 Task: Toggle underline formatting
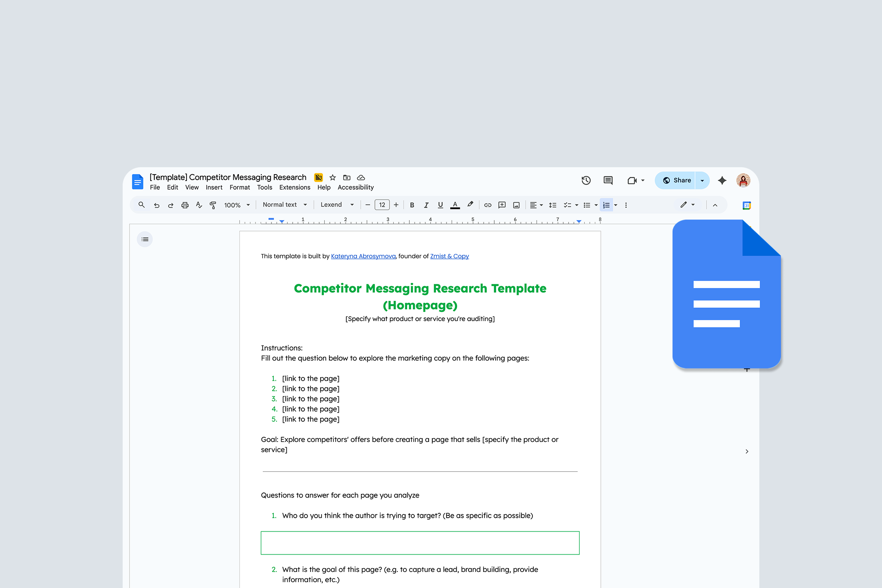point(440,205)
